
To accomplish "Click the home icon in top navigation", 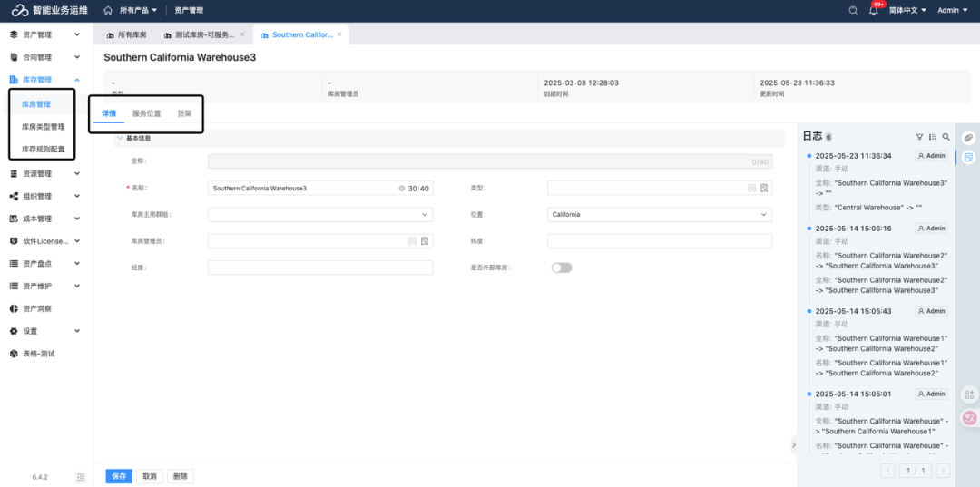I will coord(108,11).
